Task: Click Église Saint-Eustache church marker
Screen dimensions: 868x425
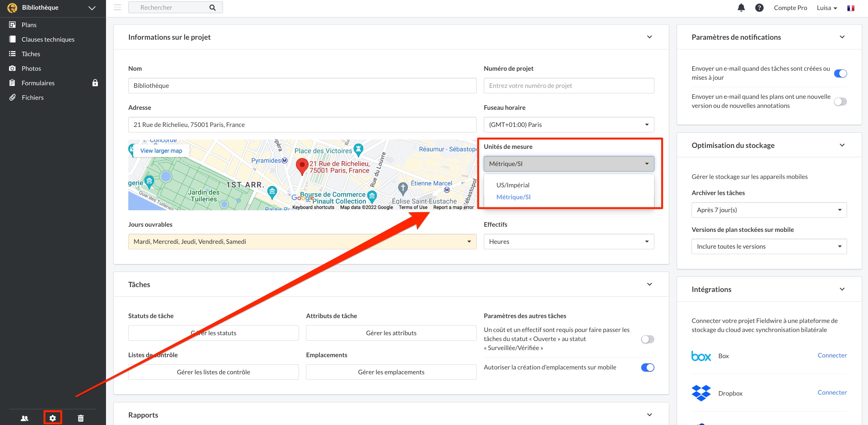Action: point(403,189)
